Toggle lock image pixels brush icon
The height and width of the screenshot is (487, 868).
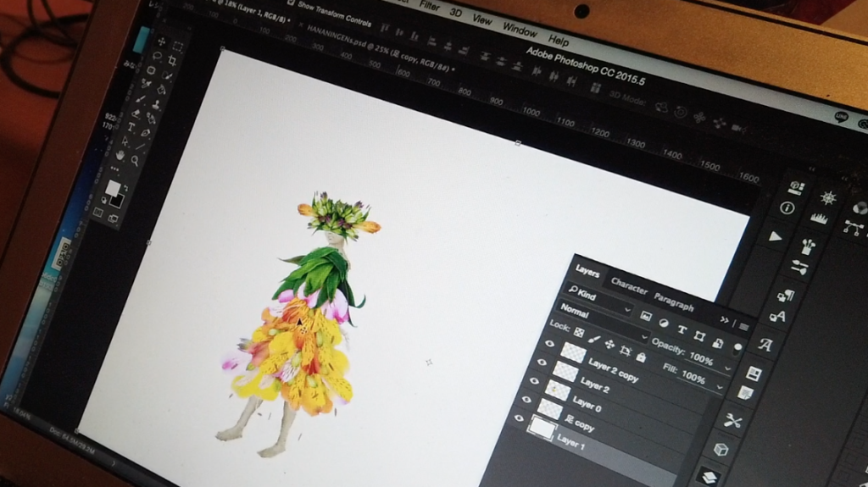tap(593, 339)
